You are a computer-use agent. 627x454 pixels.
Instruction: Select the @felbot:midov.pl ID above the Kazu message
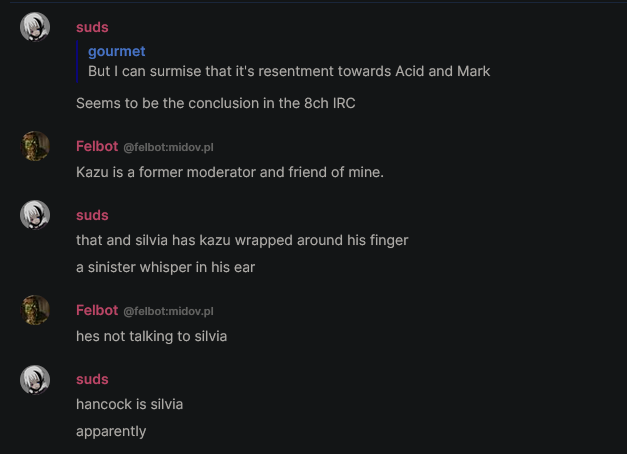point(168,147)
